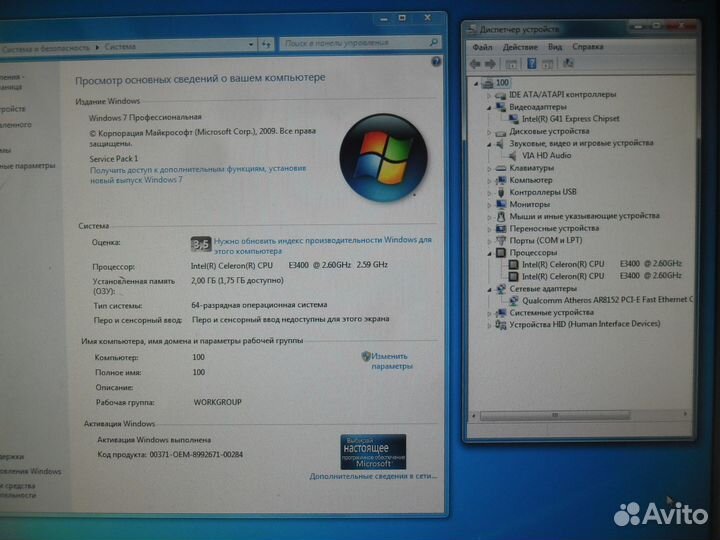Select Intel(R) G41 Express Chipset device
Viewport: 720px width, 540px height.
click(x=571, y=118)
